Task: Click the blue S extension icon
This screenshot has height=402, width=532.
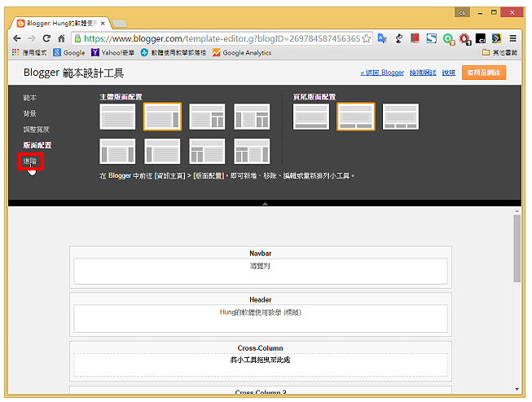Action: (x=431, y=38)
